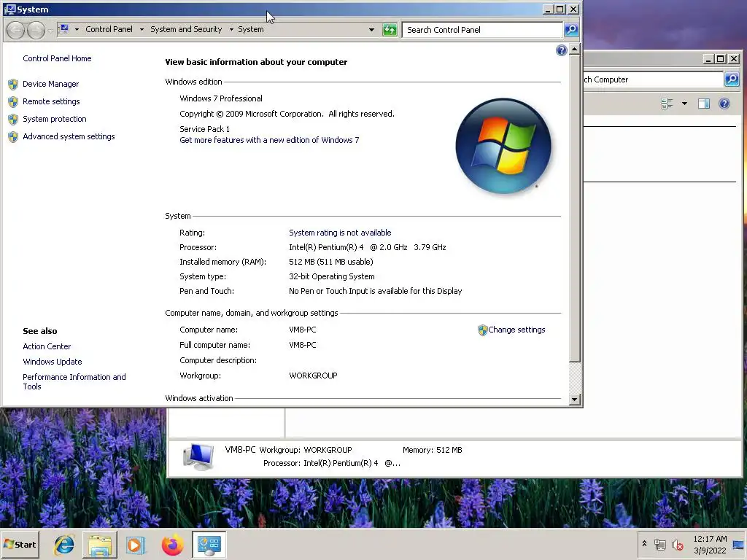Click the Forward navigation arrow in System window
The width and height of the screenshot is (747, 560).
pyautogui.click(x=36, y=30)
